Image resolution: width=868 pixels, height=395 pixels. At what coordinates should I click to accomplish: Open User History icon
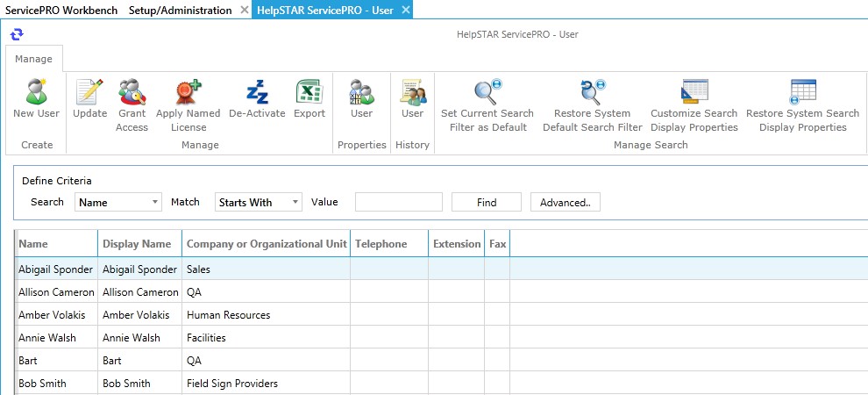click(412, 92)
